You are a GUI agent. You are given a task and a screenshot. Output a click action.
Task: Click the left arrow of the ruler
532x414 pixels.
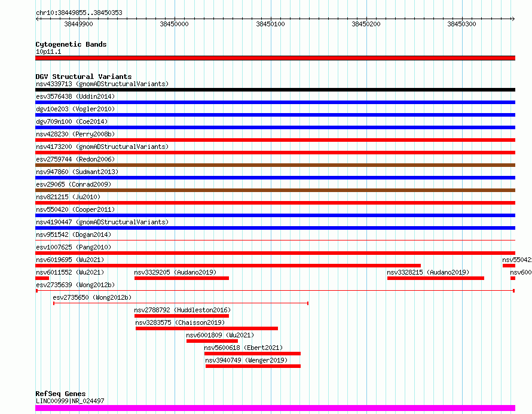37,19
